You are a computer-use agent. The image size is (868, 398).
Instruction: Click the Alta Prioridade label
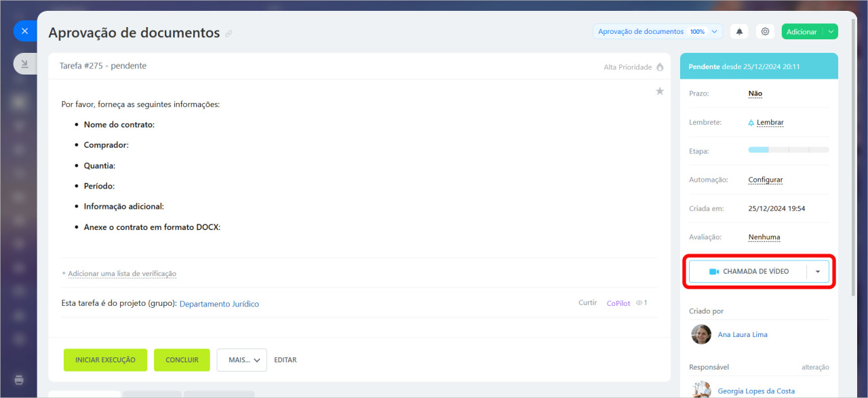tap(628, 67)
